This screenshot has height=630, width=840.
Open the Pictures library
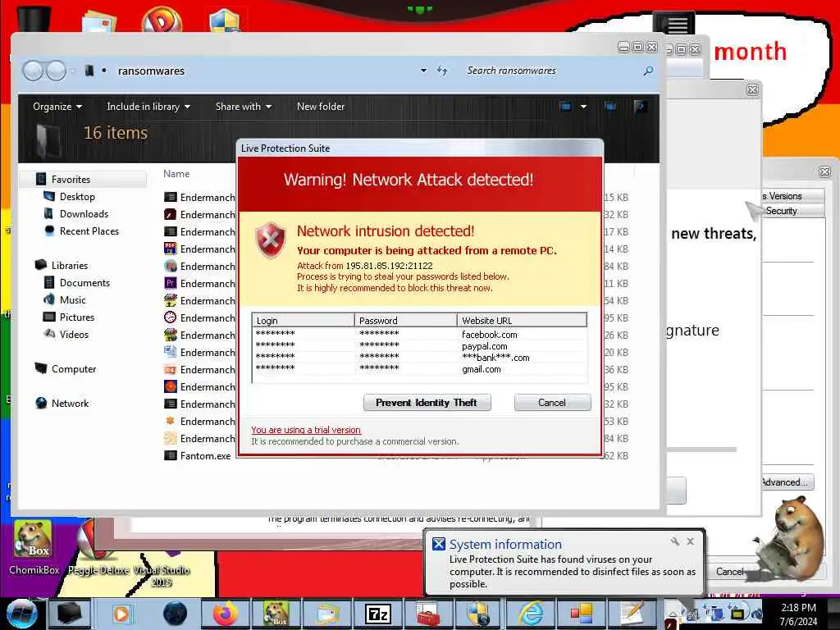pyautogui.click(x=77, y=317)
